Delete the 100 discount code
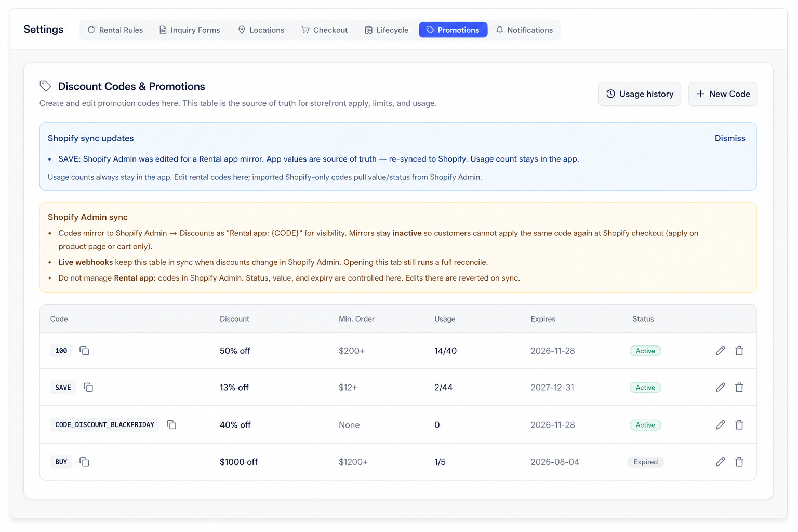This screenshot has height=532, width=798. pos(739,351)
